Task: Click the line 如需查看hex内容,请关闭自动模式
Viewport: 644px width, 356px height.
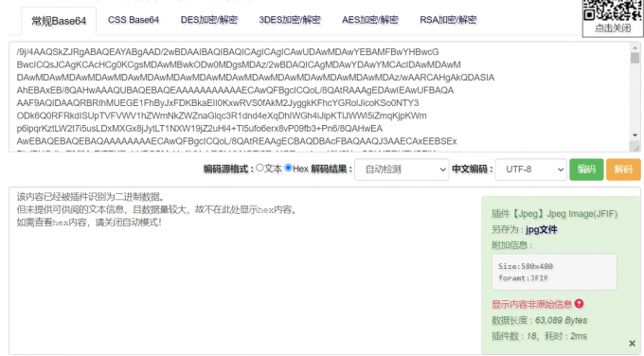Action: (89, 222)
